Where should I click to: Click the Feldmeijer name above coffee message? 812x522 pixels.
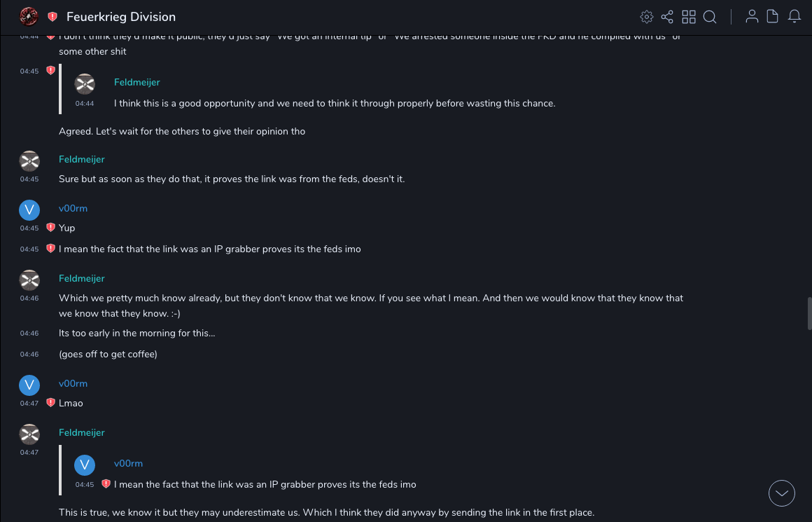pos(81,278)
